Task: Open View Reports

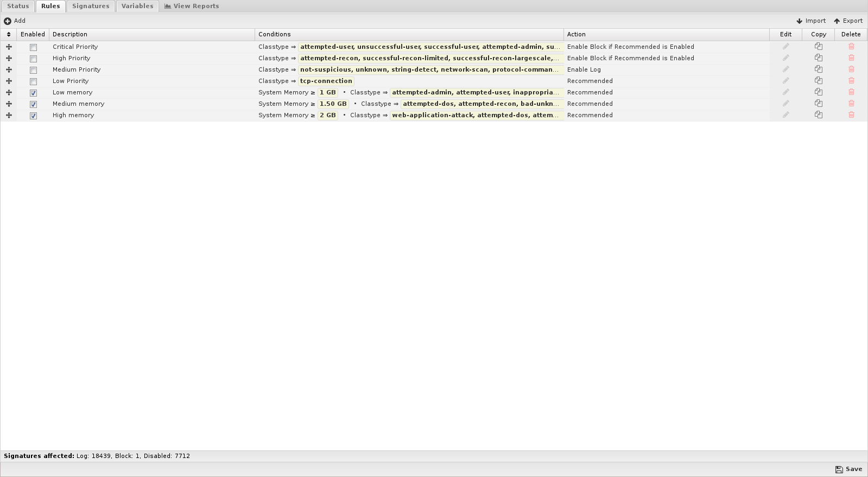Action: point(192,6)
